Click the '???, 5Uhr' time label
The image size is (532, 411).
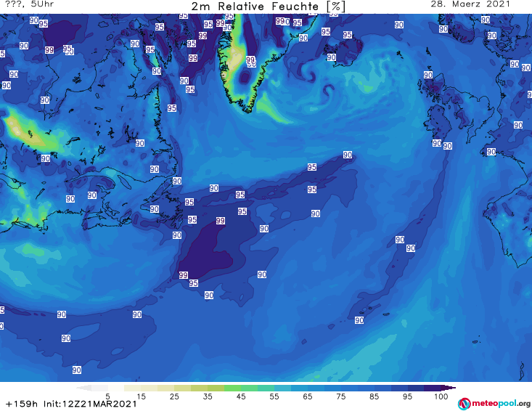click(x=29, y=4)
